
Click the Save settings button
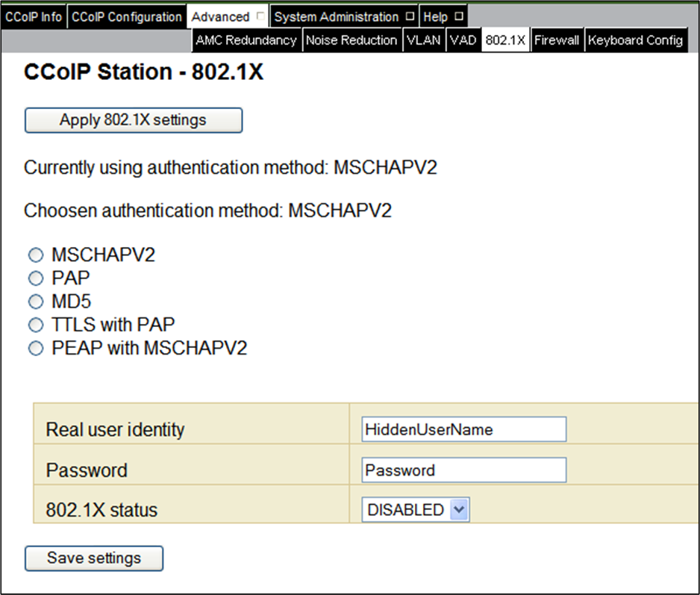(94, 558)
